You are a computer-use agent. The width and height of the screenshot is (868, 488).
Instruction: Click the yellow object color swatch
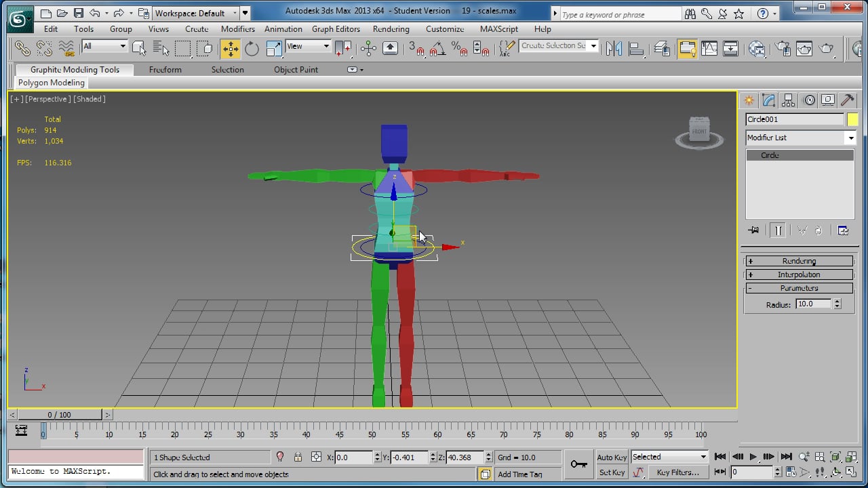coord(852,119)
